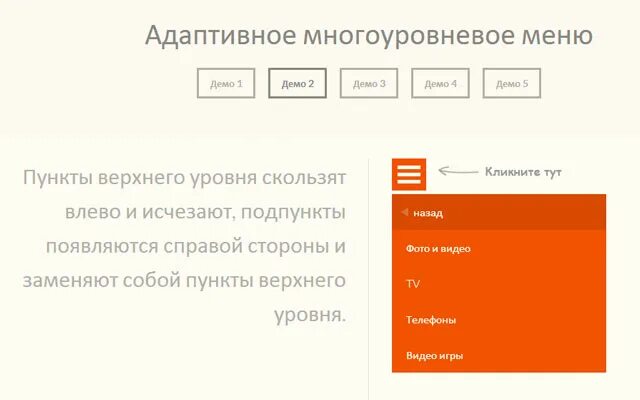Open the Фото и видео menu item
Screen dimensions: 640x400
[x=499, y=248]
